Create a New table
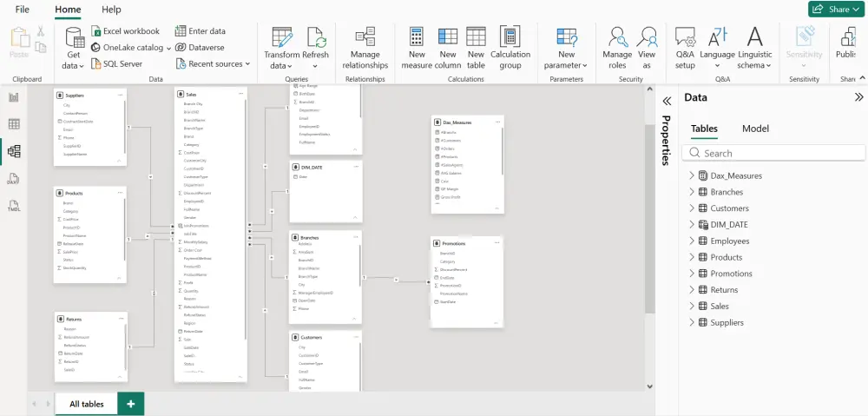Image resolution: width=868 pixels, height=416 pixels. point(476,48)
